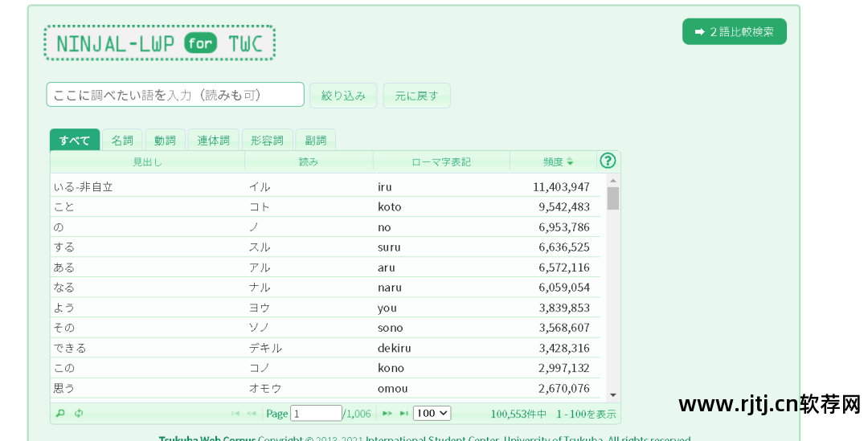
Task: Open the 2語比較検索 button
Action: point(734,31)
